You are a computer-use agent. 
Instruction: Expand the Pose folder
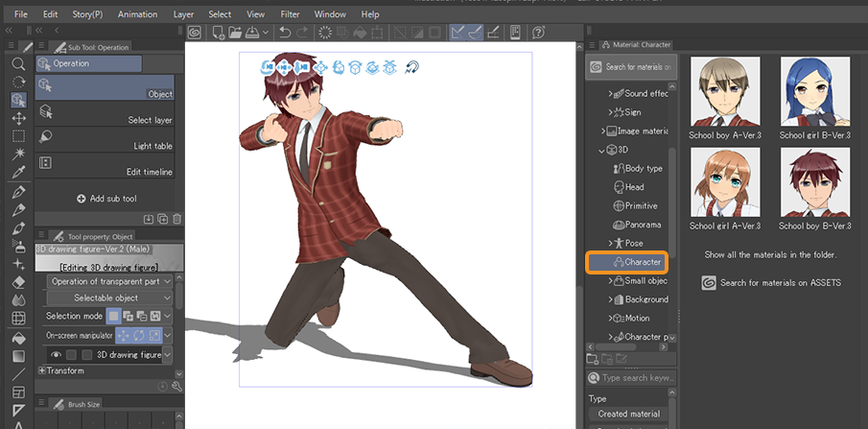(x=611, y=244)
